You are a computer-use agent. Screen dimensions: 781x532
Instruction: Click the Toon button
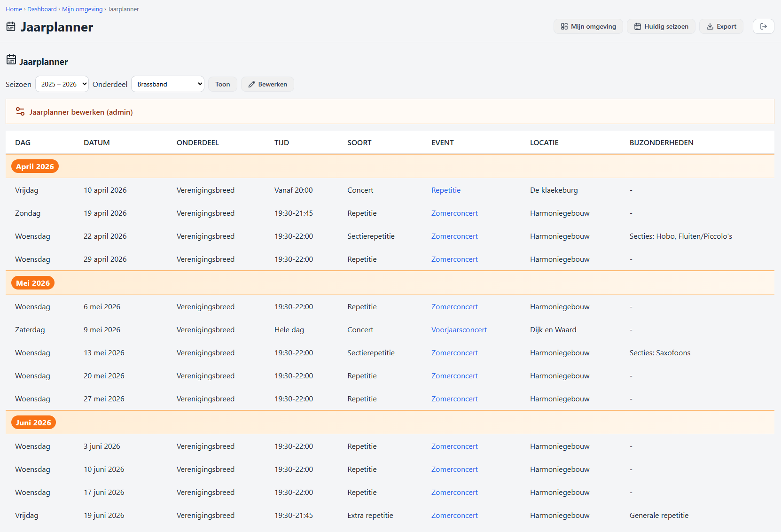click(x=223, y=84)
